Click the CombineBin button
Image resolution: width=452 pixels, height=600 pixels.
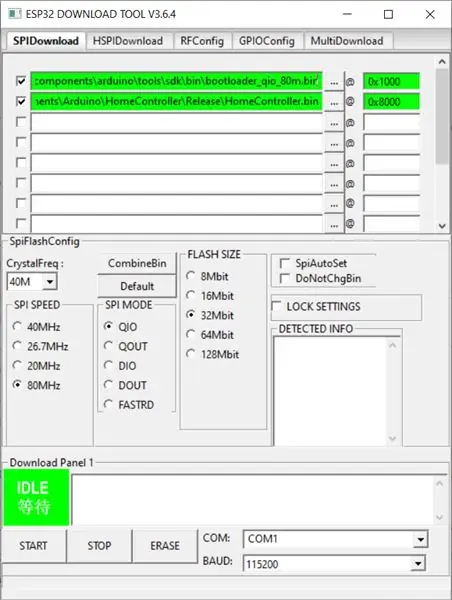click(137, 263)
